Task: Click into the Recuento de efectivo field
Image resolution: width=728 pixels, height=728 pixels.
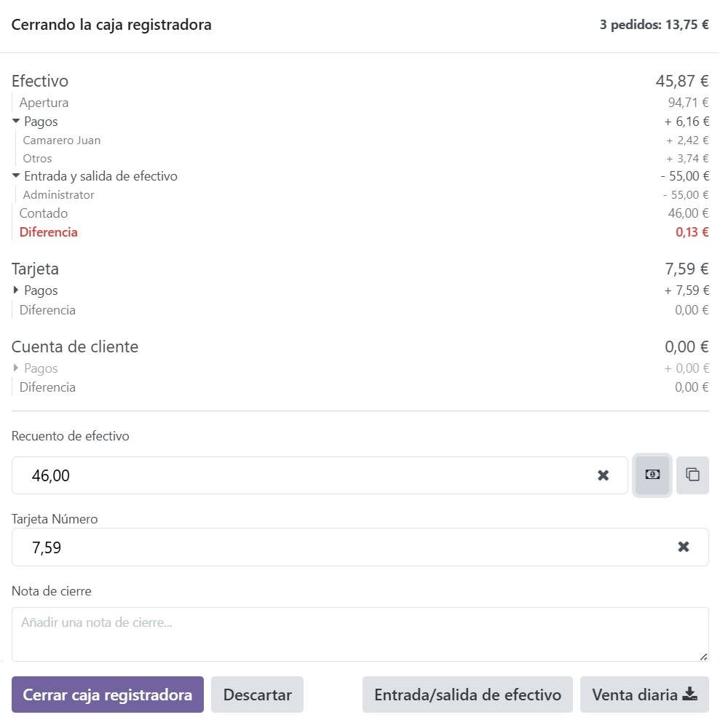Action: pos(306,475)
